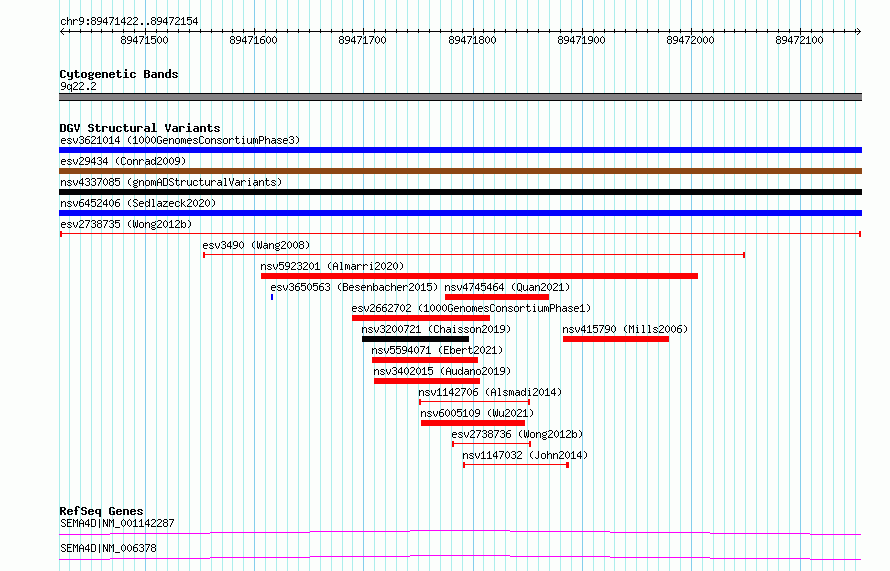Click the small blue esv3650563 marker
890x571 pixels.
272,297
